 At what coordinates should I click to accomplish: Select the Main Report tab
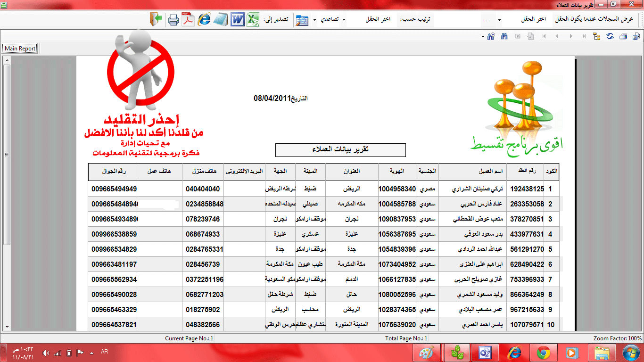[20, 49]
